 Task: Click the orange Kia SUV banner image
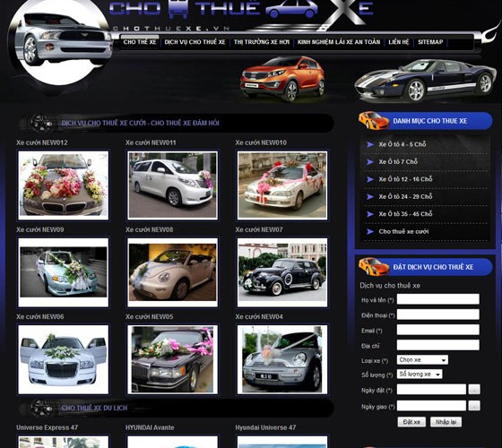(282, 79)
